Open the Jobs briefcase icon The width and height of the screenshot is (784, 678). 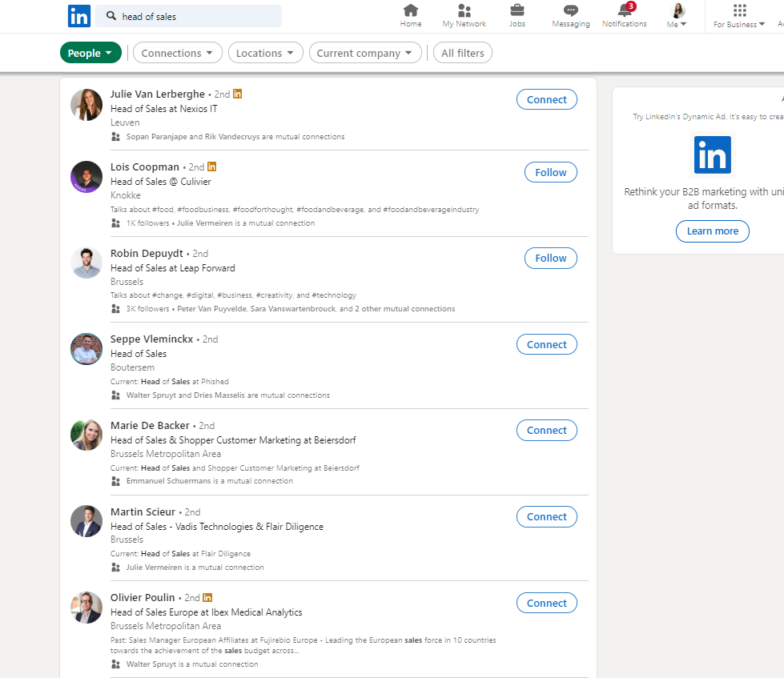click(517, 10)
